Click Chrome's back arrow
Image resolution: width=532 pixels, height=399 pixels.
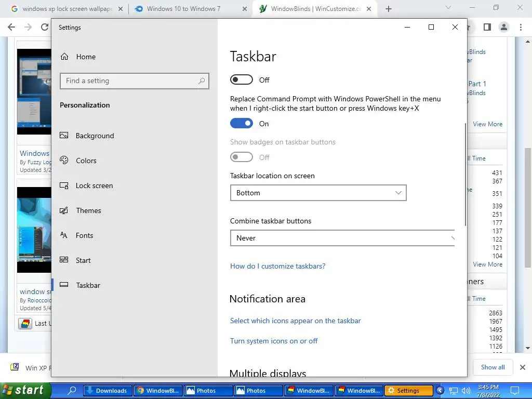pyautogui.click(x=11, y=27)
